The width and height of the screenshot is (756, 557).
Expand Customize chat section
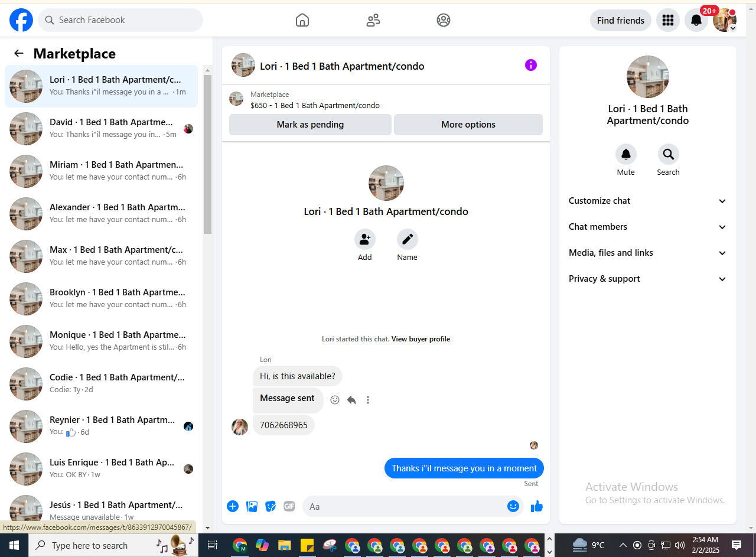[x=648, y=201]
